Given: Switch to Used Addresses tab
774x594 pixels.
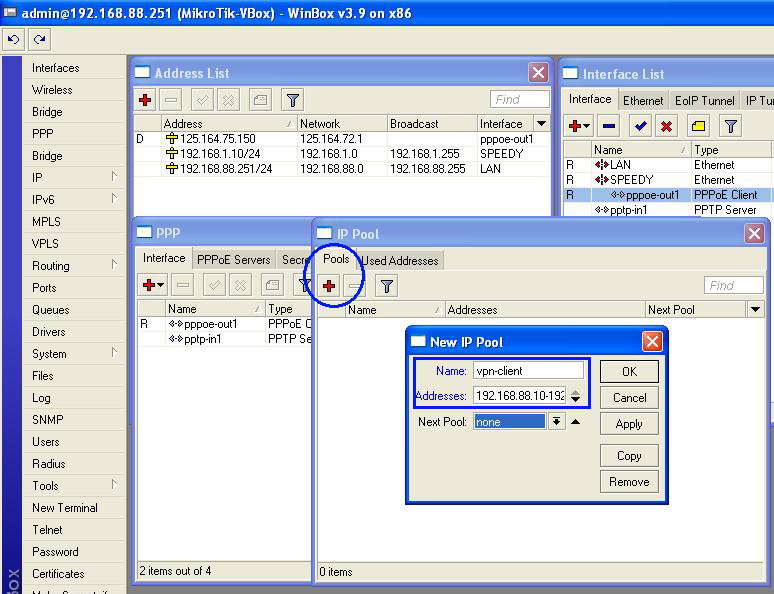Looking at the screenshot, I should (400, 261).
